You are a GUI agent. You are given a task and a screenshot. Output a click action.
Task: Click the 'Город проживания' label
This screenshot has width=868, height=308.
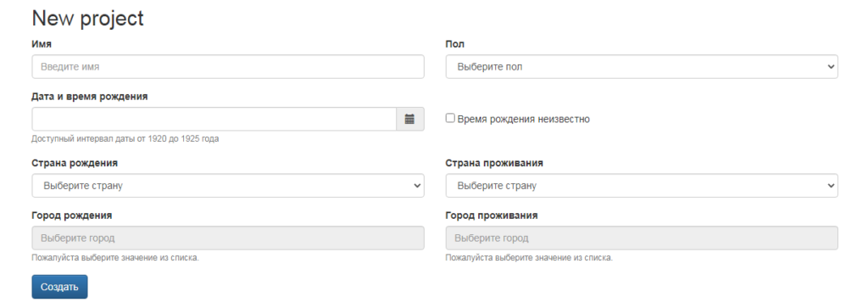click(x=492, y=216)
